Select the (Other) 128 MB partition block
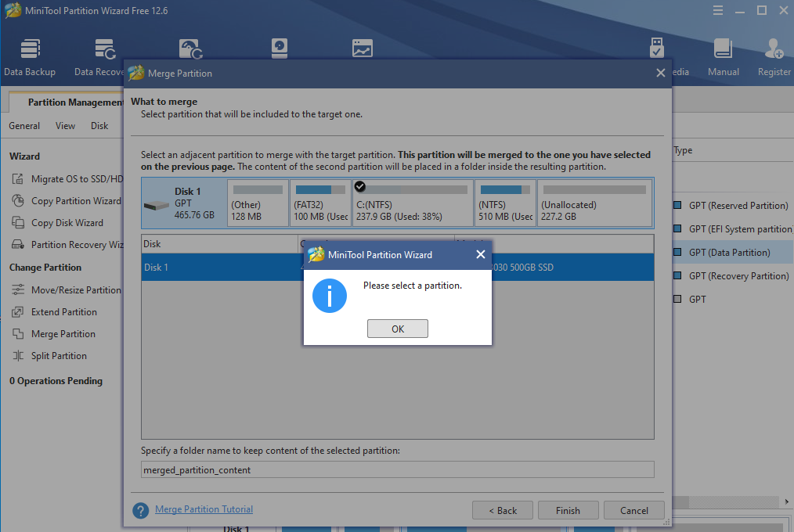 (258, 203)
